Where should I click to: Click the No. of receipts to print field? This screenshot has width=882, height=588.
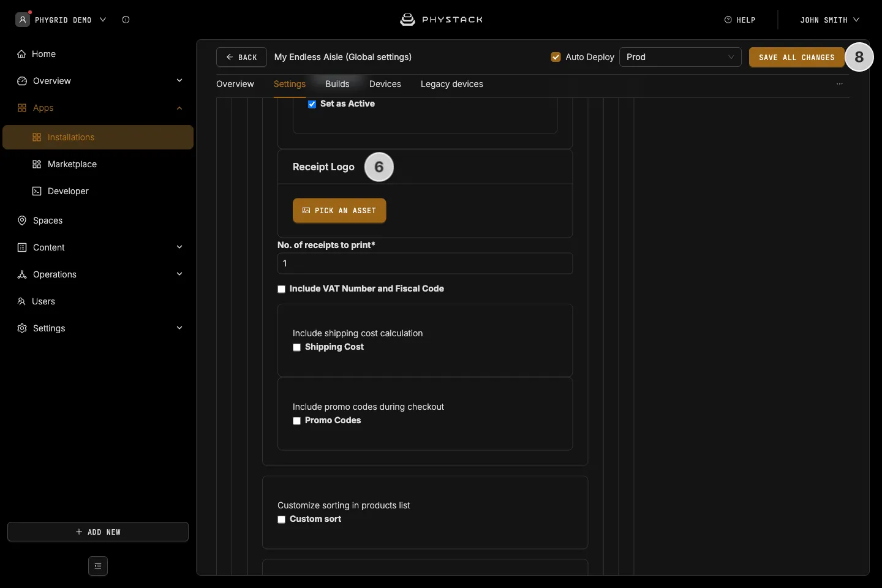(x=425, y=263)
